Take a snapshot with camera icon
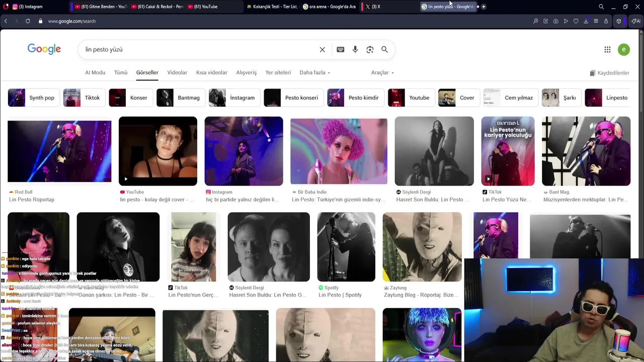The image size is (644, 362). coord(555,21)
